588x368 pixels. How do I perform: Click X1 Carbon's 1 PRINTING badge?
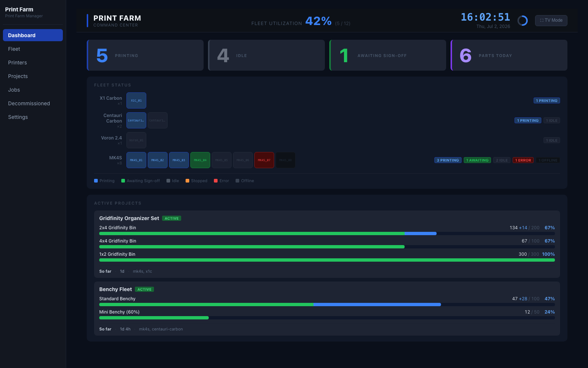(547, 100)
